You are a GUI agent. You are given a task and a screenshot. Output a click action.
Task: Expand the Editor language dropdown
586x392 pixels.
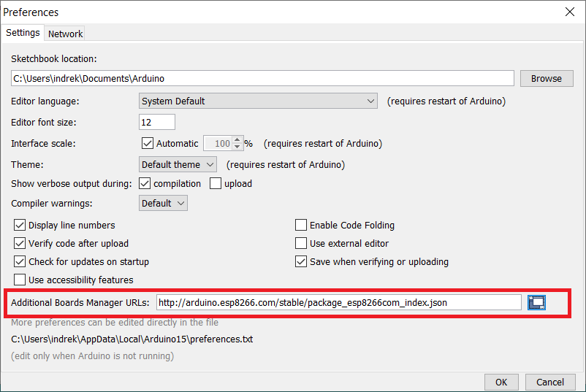point(257,101)
